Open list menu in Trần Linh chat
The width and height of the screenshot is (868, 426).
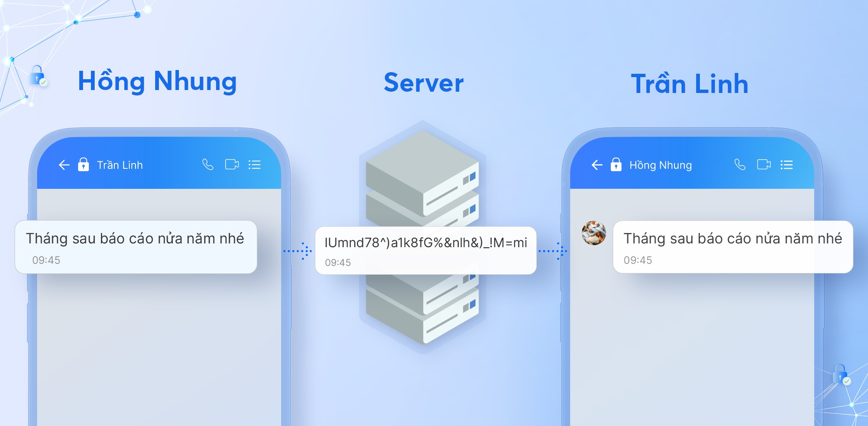254,165
